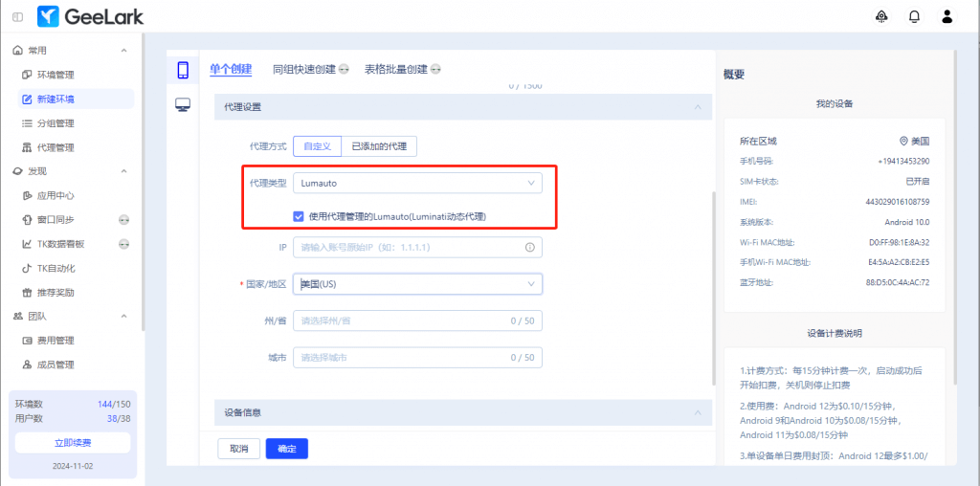980x486 pixels.
Task: Open 应用中心 in the sidebar
Action: (x=55, y=195)
